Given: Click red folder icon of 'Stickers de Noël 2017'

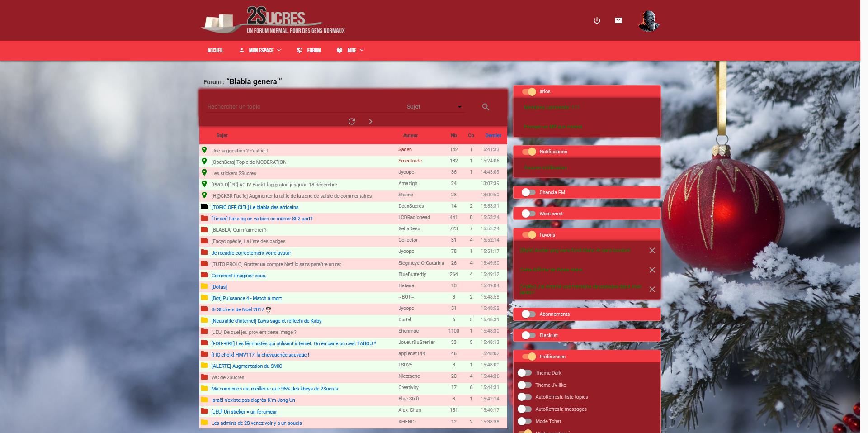Looking at the screenshot, I should tap(204, 309).
